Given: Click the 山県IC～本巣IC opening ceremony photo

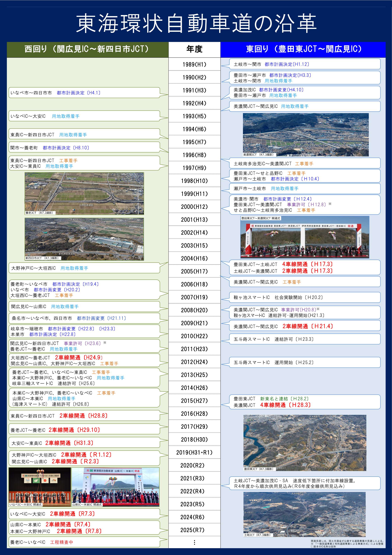Looking at the screenshot, I should pos(115,487).
